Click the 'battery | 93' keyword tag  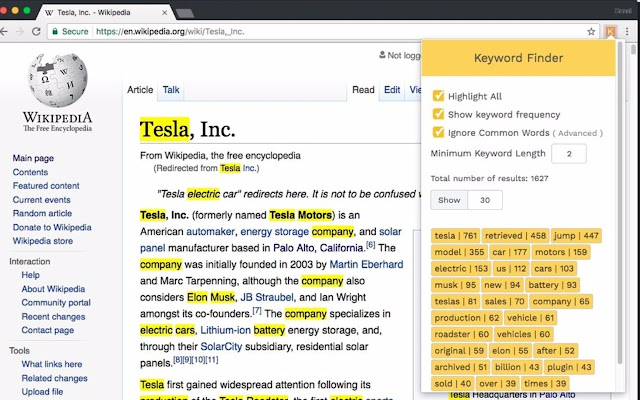(x=552, y=285)
